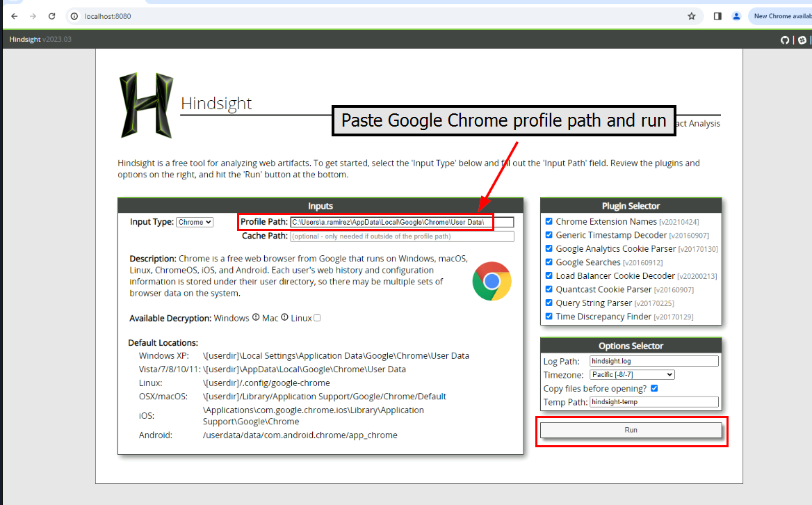The height and width of the screenshot is (505, 812).
Task: Open the GitHub icon in Hindsight header
Action: click(x=785, y=40)
